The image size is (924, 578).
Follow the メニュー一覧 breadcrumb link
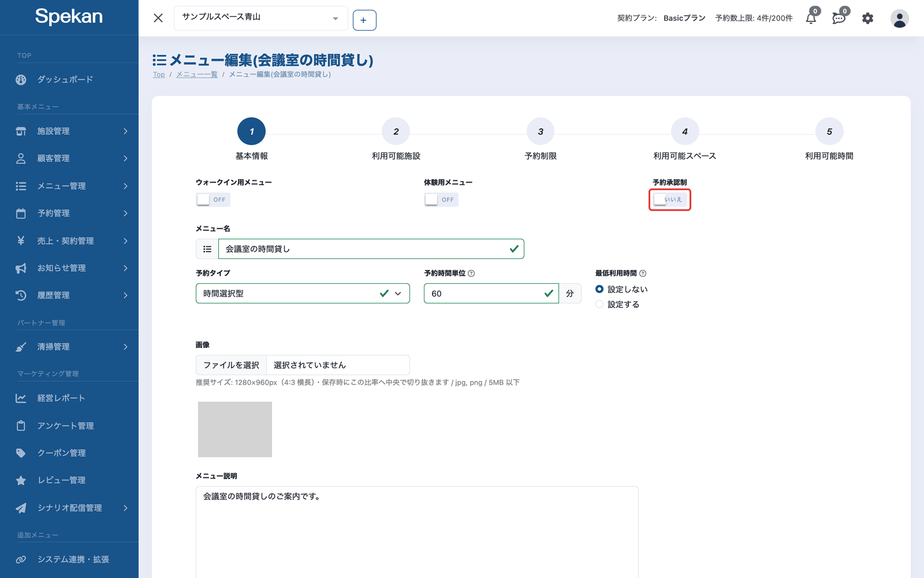coord(197,75)
